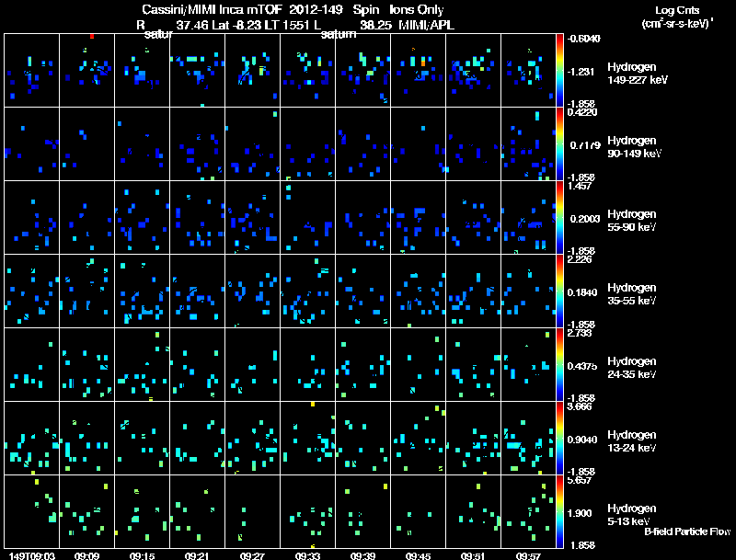
Task: Open the 149-227 keV panel at 09:45
Action: pos(418,71)
